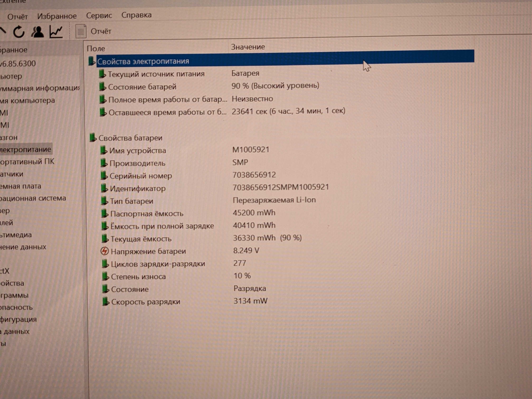The image size is (532, 399).
Task: Select the Свойства батареи section header
Action: click(x=130, y=138)
